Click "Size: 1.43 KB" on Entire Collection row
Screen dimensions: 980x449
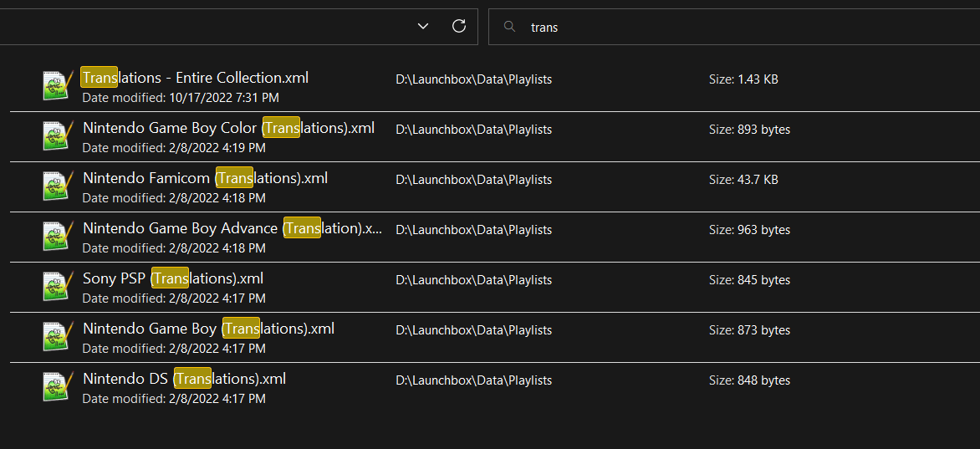coord(743,79)
